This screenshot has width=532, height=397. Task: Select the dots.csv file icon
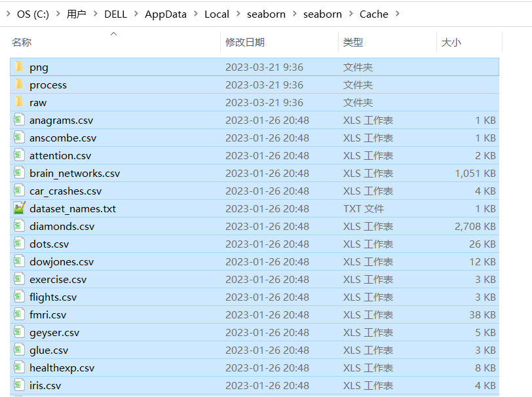click(20, 244)
